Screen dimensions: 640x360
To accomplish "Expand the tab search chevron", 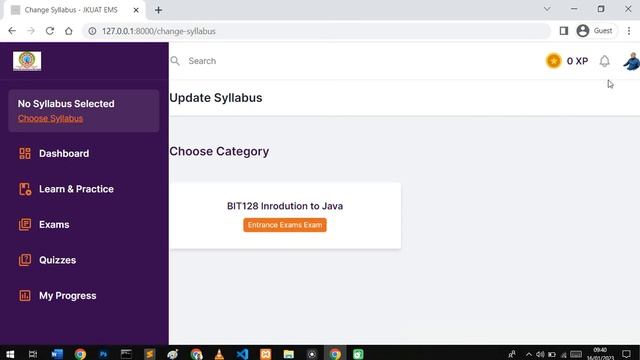I will (x=547, y=9).
